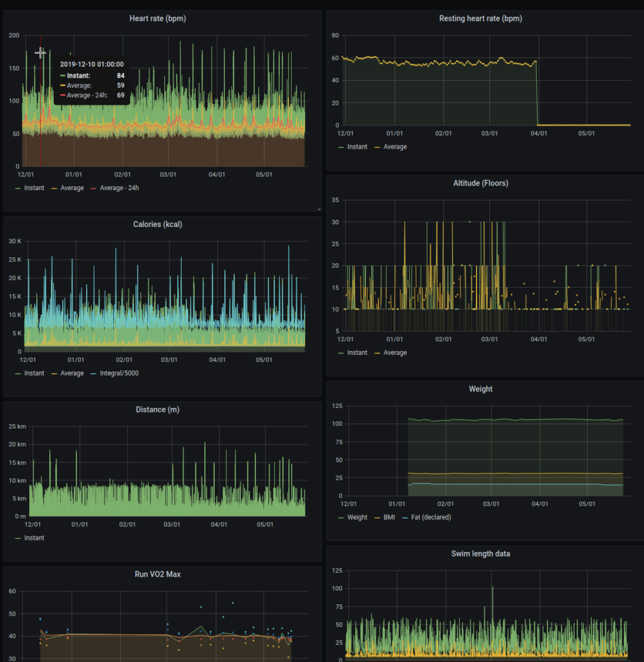This screenshot has width=644, height=662.
Task: Click the Run VO2 Max panel title
Action: click(158, 574)
